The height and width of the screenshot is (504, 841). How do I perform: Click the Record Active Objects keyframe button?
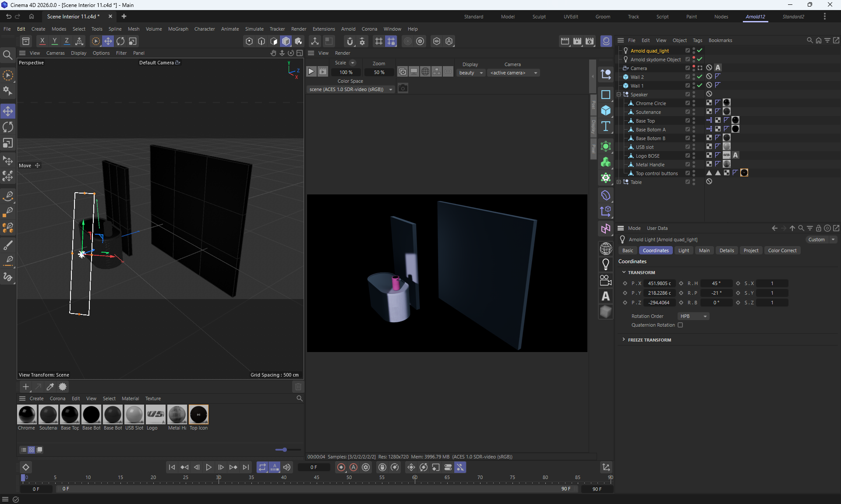pos(341,467)
